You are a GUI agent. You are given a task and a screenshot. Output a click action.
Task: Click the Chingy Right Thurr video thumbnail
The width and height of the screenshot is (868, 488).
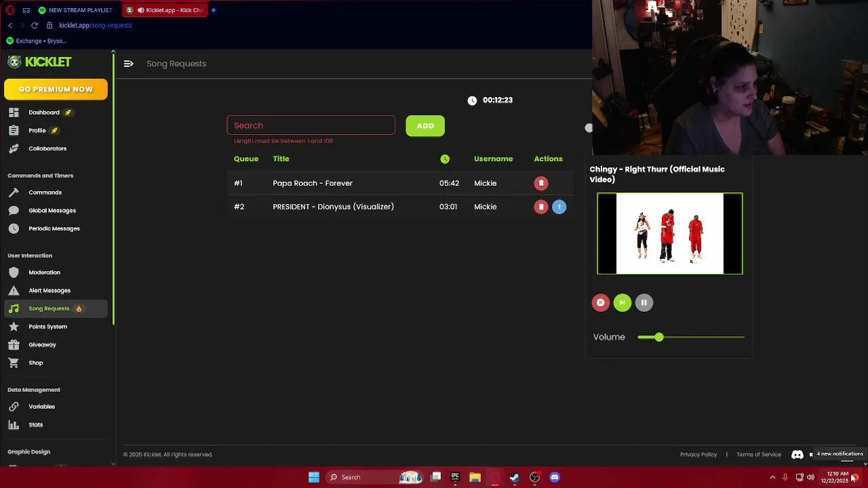point(670,234)
